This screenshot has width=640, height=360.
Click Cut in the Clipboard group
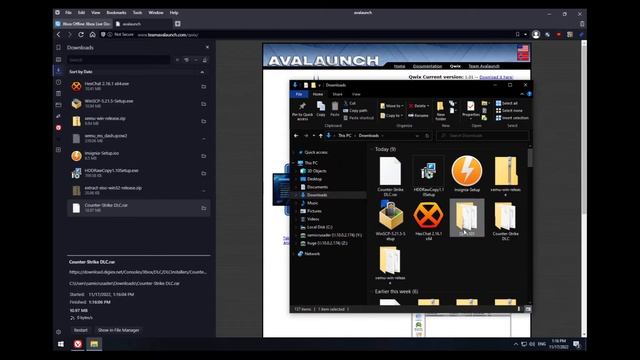(350, 103)
